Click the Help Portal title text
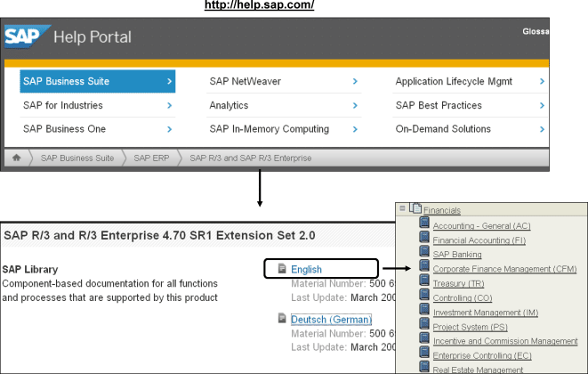588x374 pixels. tap(93, 37)
